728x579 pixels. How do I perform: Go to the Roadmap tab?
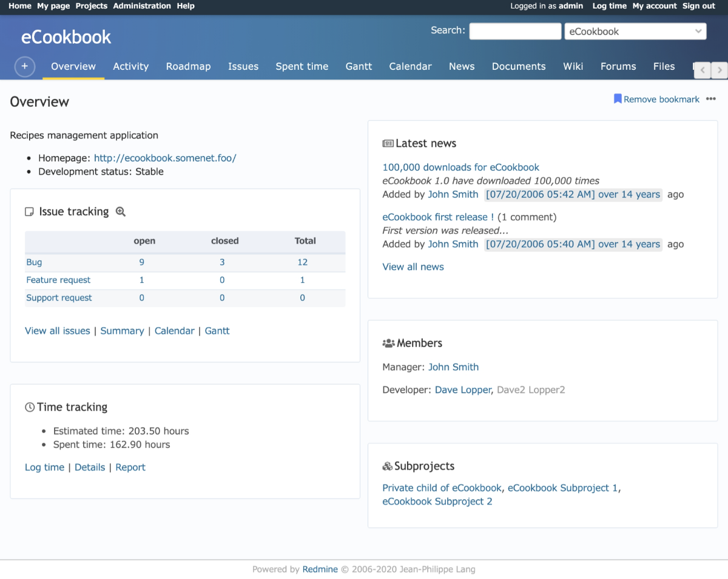pos(189,66)
